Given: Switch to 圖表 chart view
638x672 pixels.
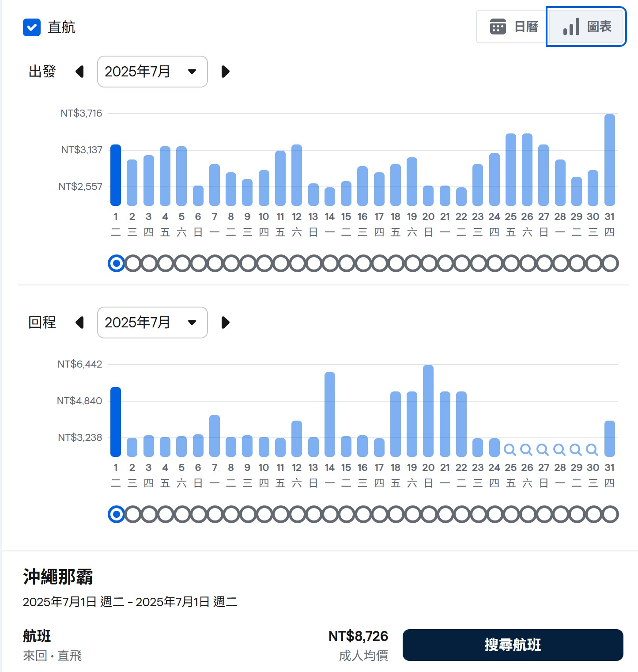Looking at the screenshot, I should [586, 27].
